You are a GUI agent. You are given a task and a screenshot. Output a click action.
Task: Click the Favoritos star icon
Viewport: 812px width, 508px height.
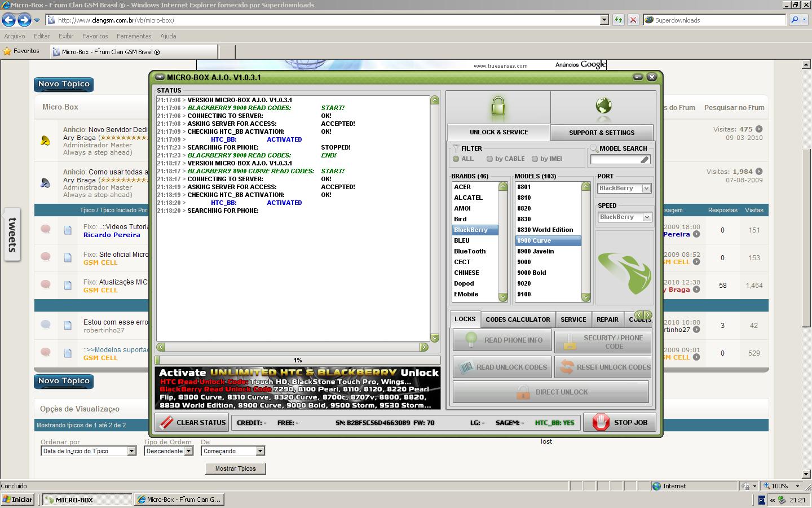(7, 51)
